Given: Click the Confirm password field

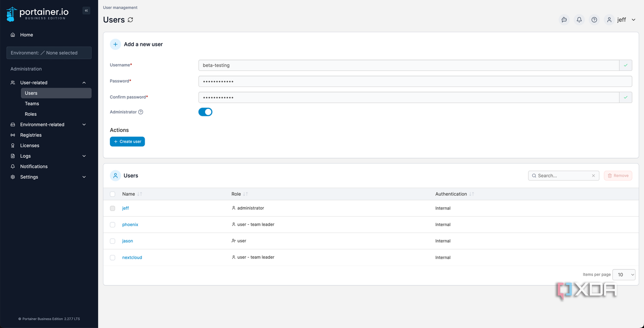Looking at the screenshot, I should click(x=409, y=98).
